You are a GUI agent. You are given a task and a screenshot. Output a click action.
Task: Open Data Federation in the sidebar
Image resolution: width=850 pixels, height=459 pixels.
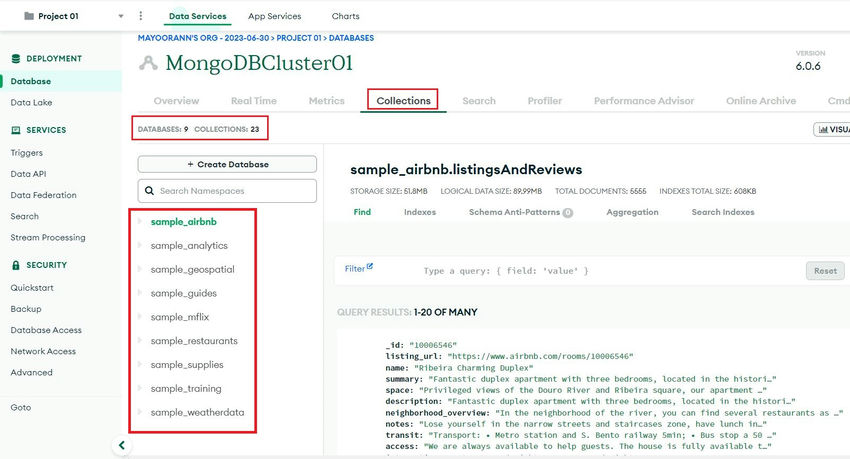tap(43, 195)
